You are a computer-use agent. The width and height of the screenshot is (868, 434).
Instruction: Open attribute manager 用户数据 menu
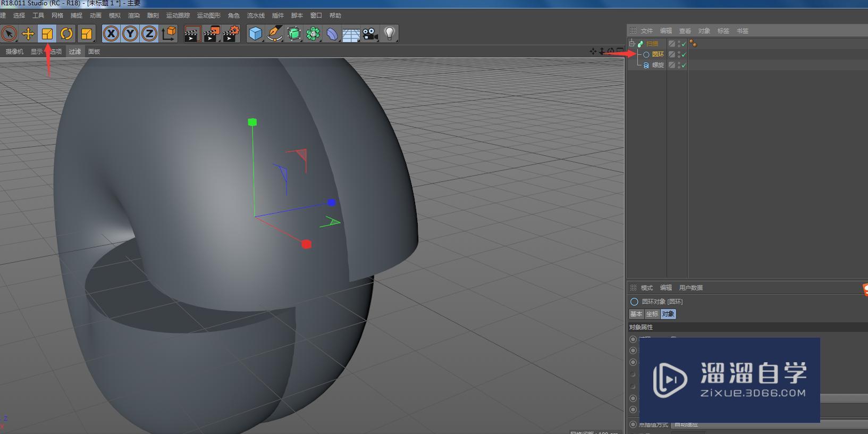pos(691,288)
